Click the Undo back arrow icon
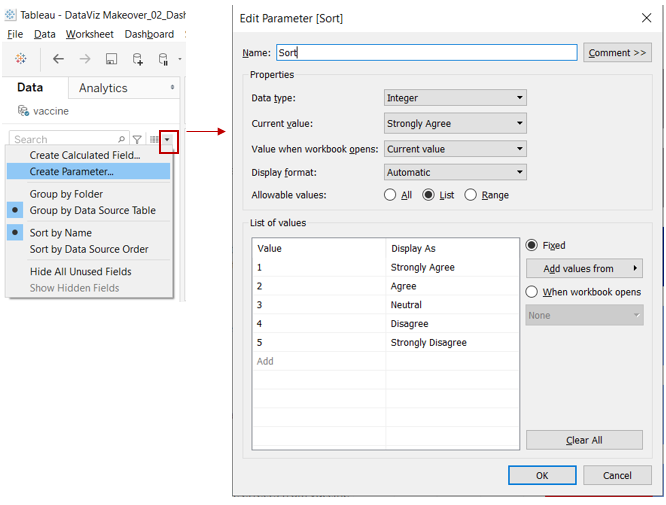Screen dimensions: 666x505 pos(58,59)
